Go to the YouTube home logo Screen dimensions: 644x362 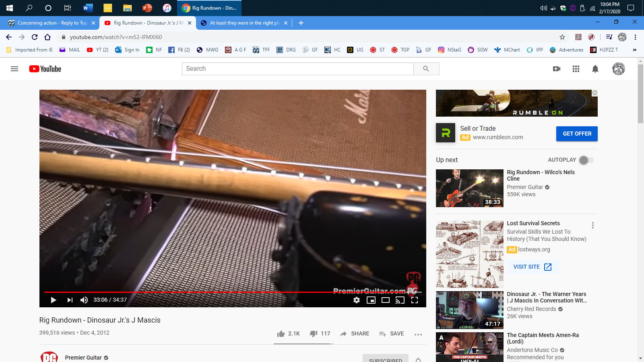45,69
